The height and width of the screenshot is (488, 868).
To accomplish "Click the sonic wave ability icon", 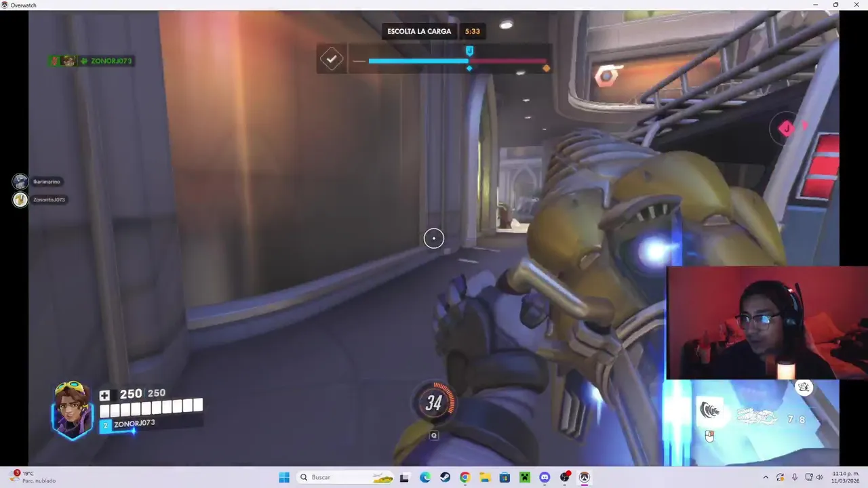I will (710, 411).
